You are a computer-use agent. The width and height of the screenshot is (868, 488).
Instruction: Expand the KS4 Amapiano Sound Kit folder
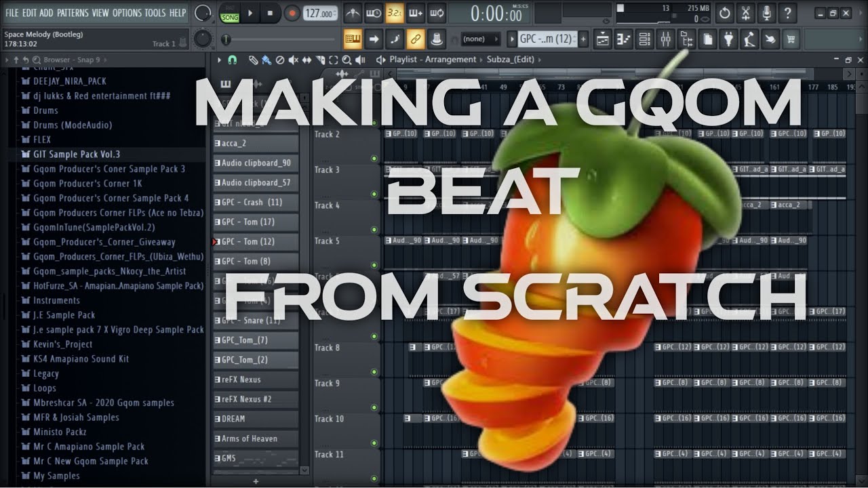pyautogui.click(x=81, y=359)
